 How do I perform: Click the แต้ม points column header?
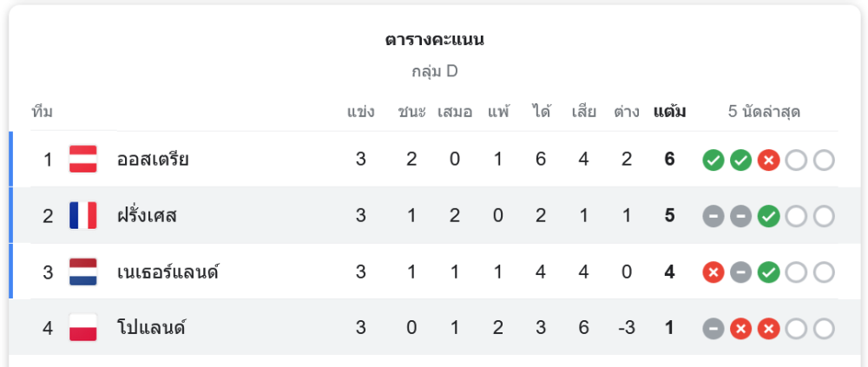tap(669, 112)
